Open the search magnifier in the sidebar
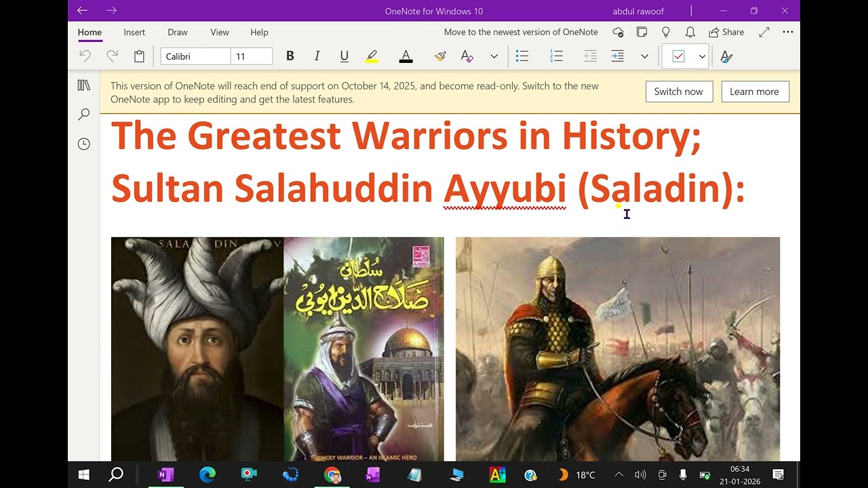Image resolution: width=868 pixels, height=488 pixels. [83, 115]
